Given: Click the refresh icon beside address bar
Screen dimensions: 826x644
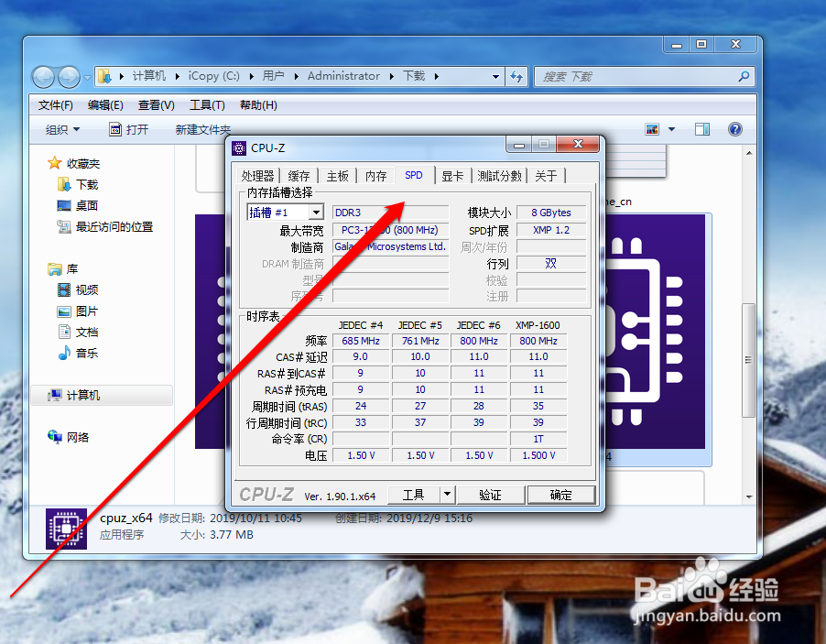Looking at the screenshot, I should pos(517,76).
